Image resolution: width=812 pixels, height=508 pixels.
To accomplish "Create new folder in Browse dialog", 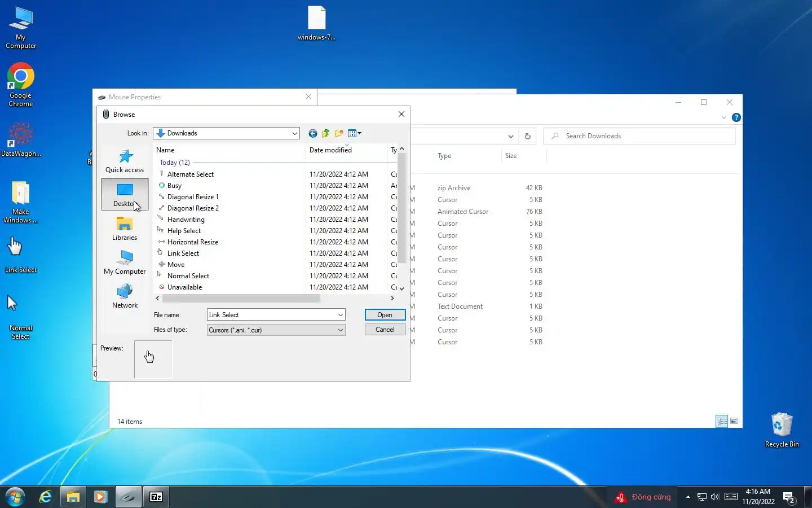I will click(339, 133).
